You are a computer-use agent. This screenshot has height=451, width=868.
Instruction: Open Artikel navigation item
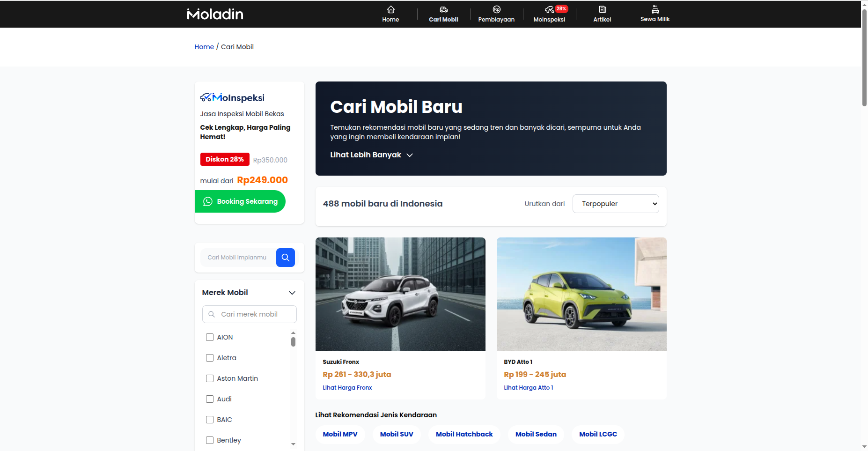602,14
